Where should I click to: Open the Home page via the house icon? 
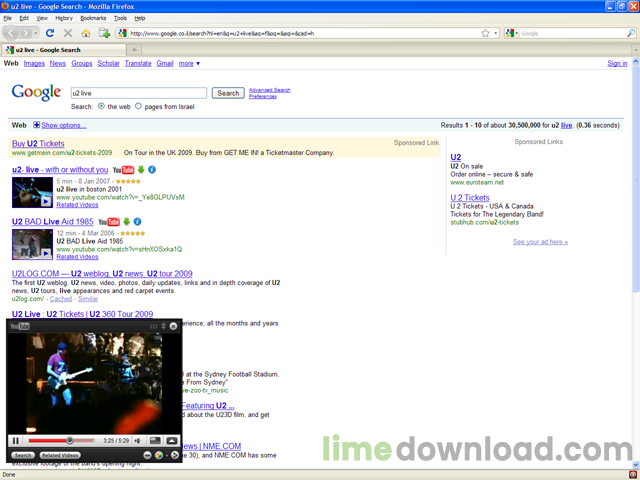pyautogui.click(x=86, y=33)
